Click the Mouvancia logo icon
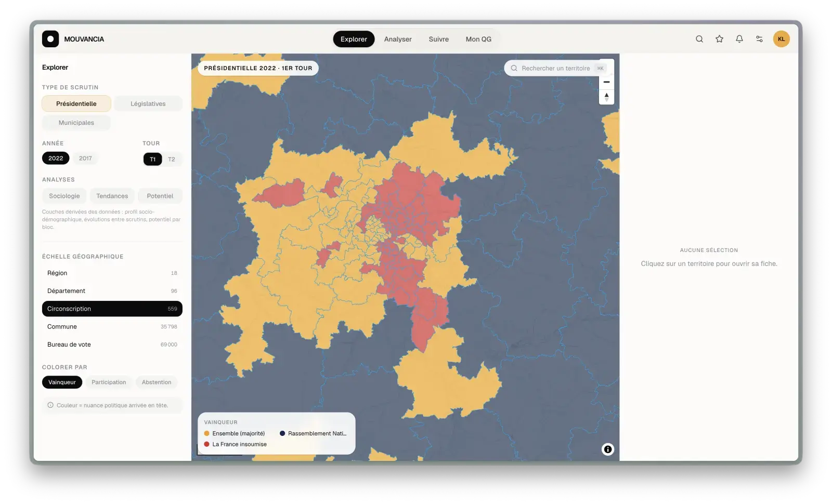Screen dimensions: 832x504 [x=50, y=39]
